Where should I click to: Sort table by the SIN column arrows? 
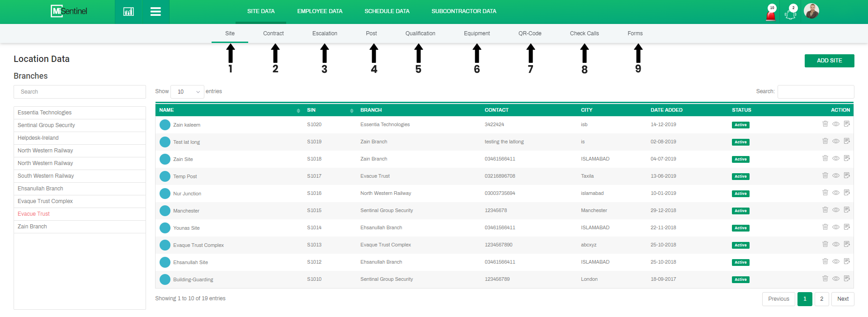click(x=352, y=110)
